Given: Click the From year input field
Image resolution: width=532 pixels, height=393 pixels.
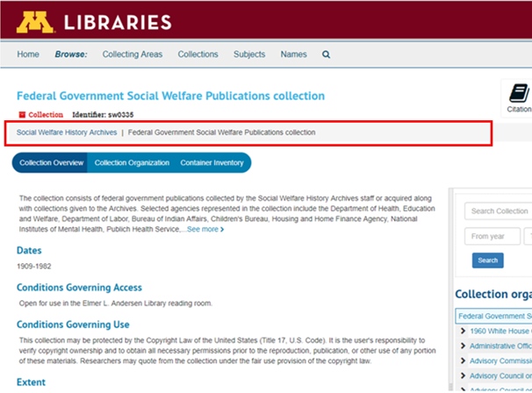Looking at the screenshot, I should pyautogui.click(x=492, y=236).
